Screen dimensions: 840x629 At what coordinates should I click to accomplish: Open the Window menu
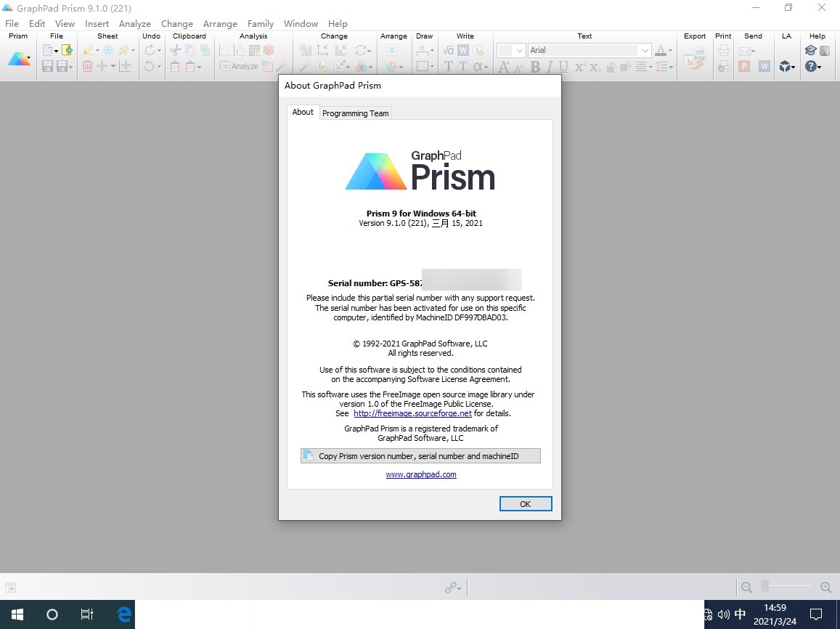[301, 23]
